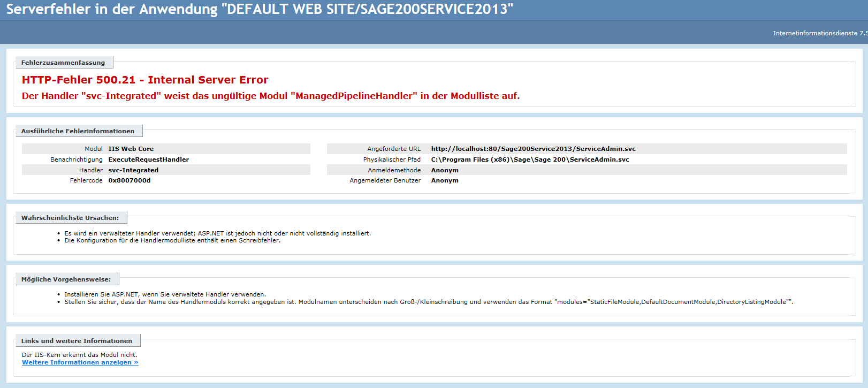
Task: Click the 'Modul' label
Action: [94, 149]
